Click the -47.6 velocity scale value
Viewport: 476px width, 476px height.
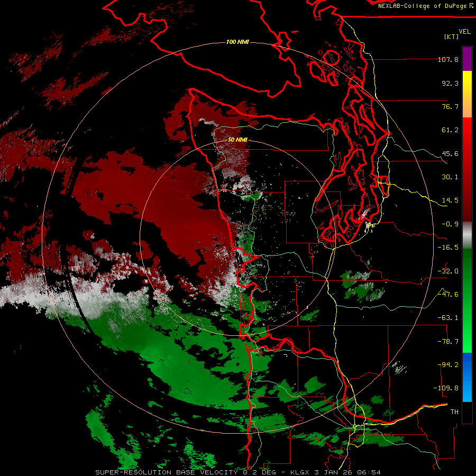point(448,295)
